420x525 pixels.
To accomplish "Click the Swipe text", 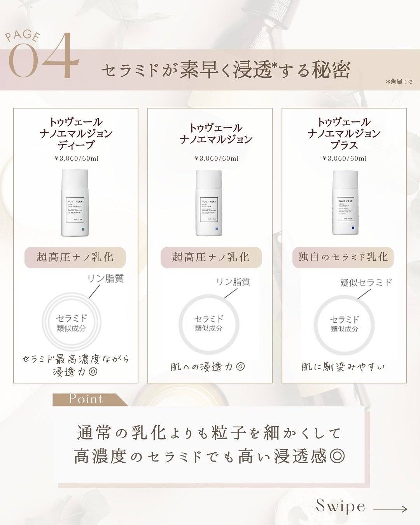I will coord(341,506).
